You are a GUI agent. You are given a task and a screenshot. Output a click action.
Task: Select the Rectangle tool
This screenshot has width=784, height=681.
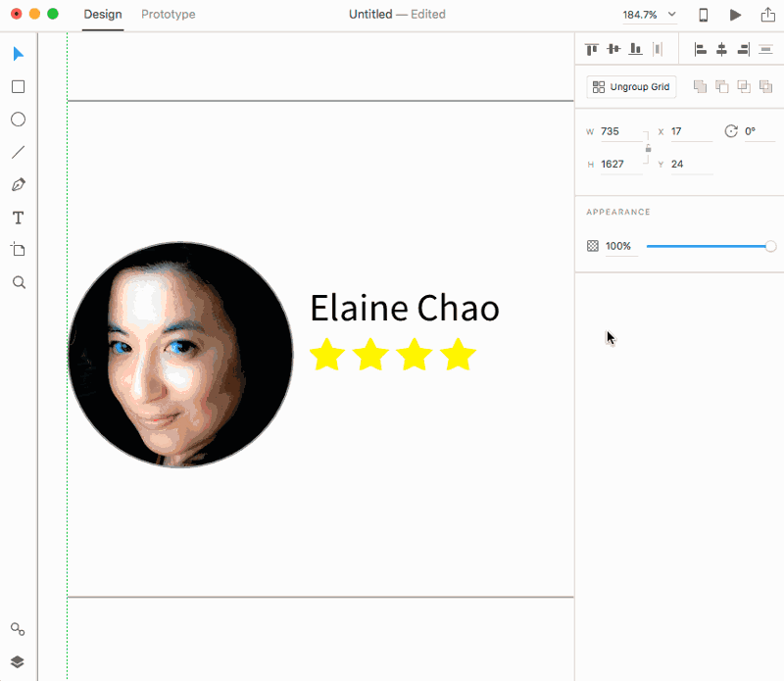18,86
